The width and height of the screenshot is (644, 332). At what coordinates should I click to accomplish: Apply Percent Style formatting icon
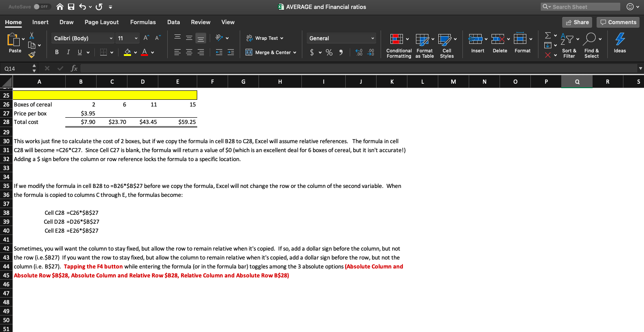329,52
